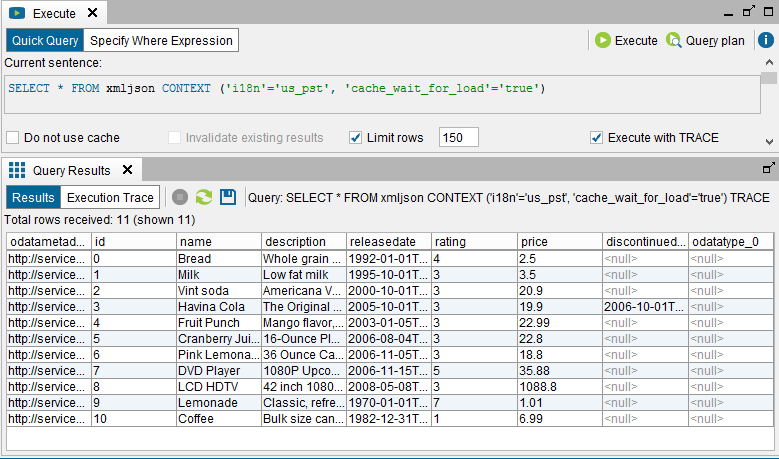Open the Specify Where Expression tab

161,41
